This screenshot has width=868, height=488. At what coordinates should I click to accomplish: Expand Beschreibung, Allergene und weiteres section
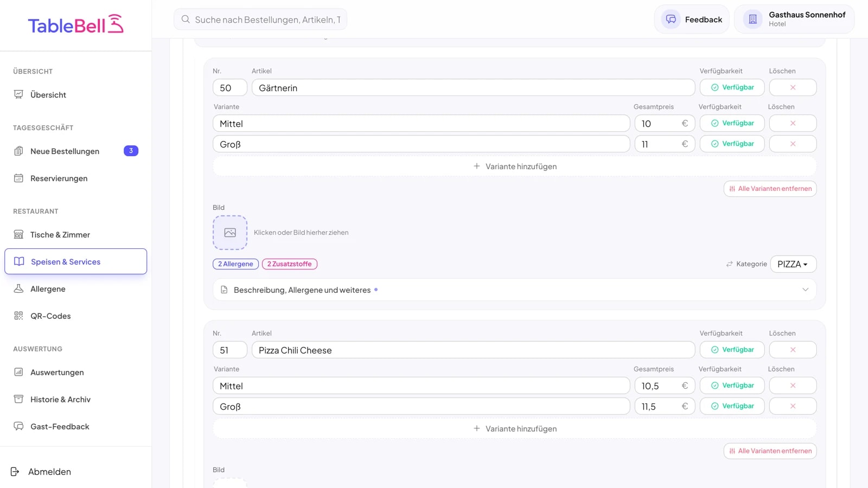click(x=514, y=290)
